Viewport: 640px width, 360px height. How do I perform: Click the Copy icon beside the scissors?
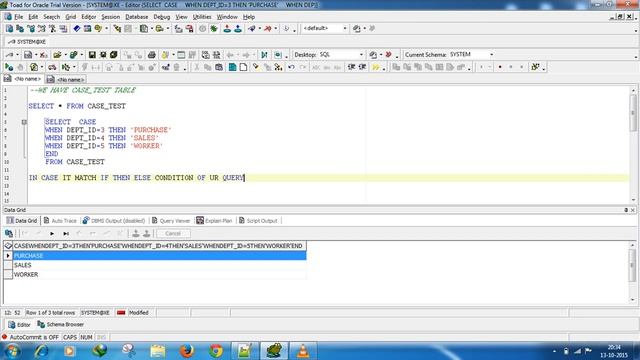coord(208,67)
